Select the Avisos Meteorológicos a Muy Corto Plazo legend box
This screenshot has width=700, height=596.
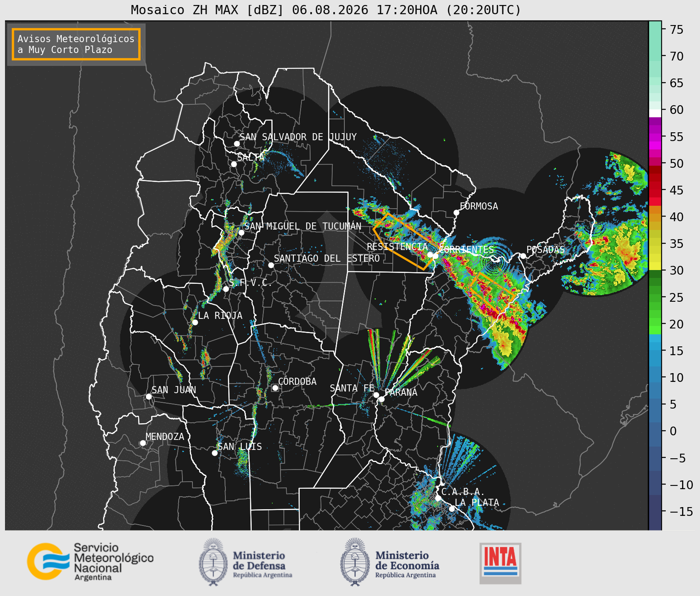[76, 44]
